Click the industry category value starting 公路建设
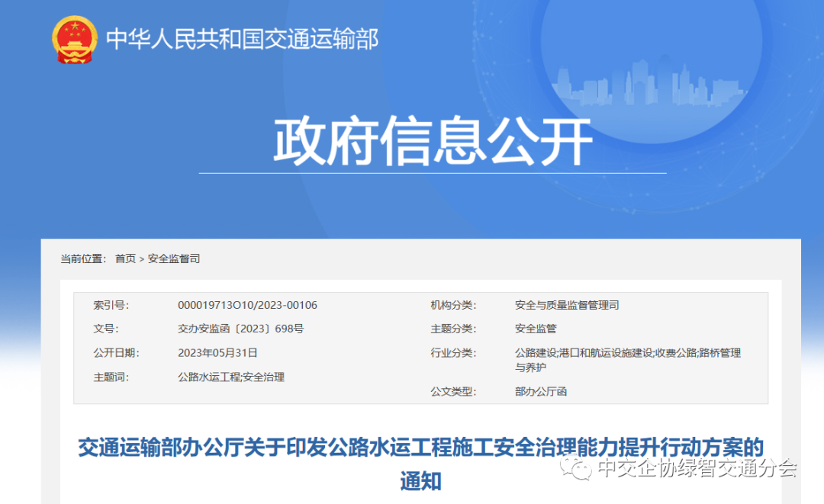Screen dimensions: 824x504 pyautogui.click(x=627, y=353)
